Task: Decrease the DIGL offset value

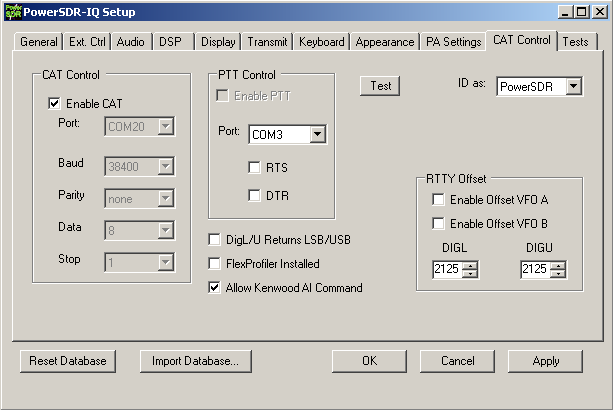Action: [470, 273]
